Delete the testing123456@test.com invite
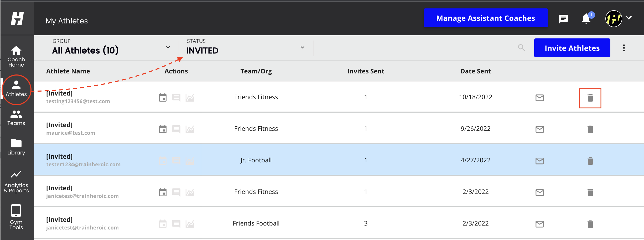644x240 pixels. [x=590, y=98]
